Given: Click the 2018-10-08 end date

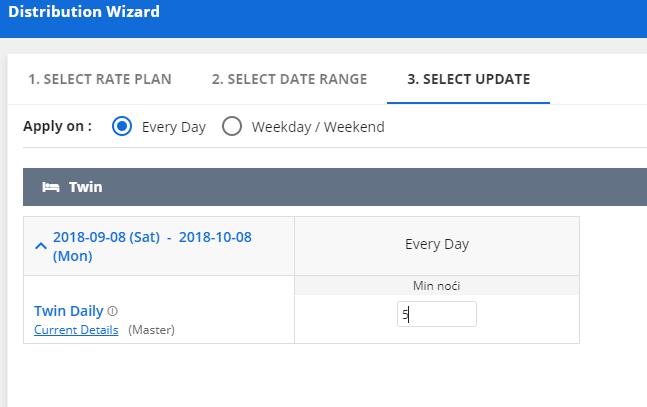Looking at the screenshot, I should tap(152, 246).
